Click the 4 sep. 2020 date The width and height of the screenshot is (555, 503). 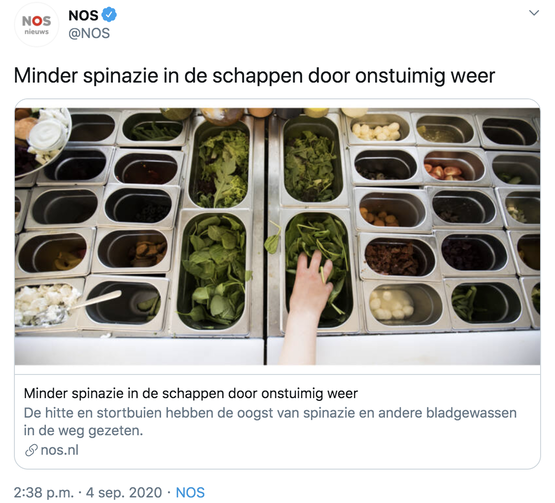point(124,492)
